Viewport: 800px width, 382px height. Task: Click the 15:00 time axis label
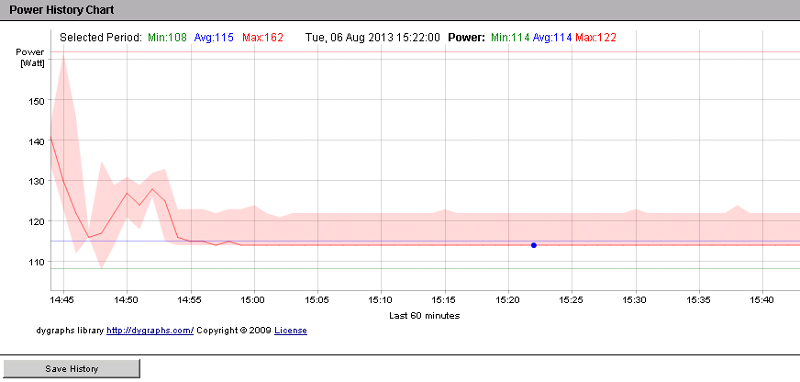click(x=254, y=301)
